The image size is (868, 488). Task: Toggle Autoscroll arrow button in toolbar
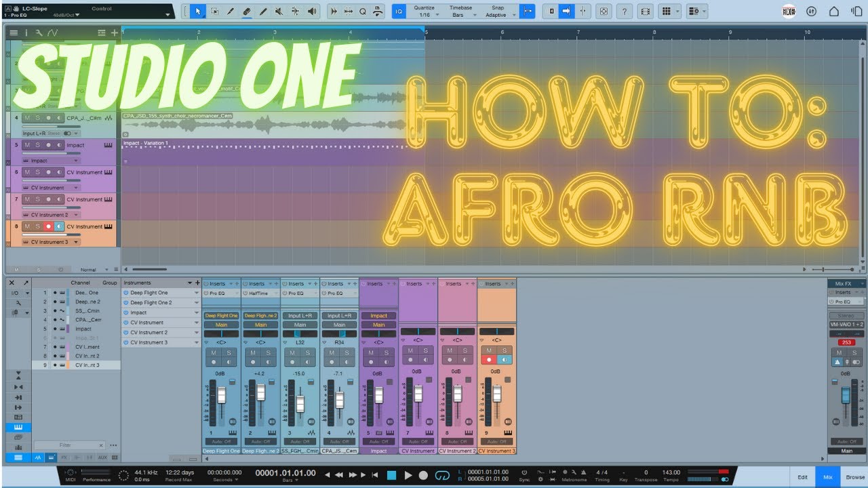click(x=566, y=12)
